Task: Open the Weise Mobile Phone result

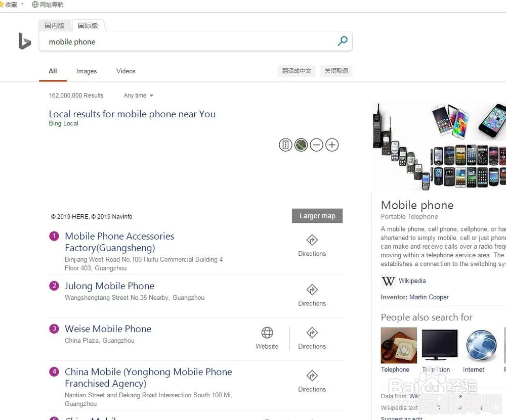Action: (108, 329)
